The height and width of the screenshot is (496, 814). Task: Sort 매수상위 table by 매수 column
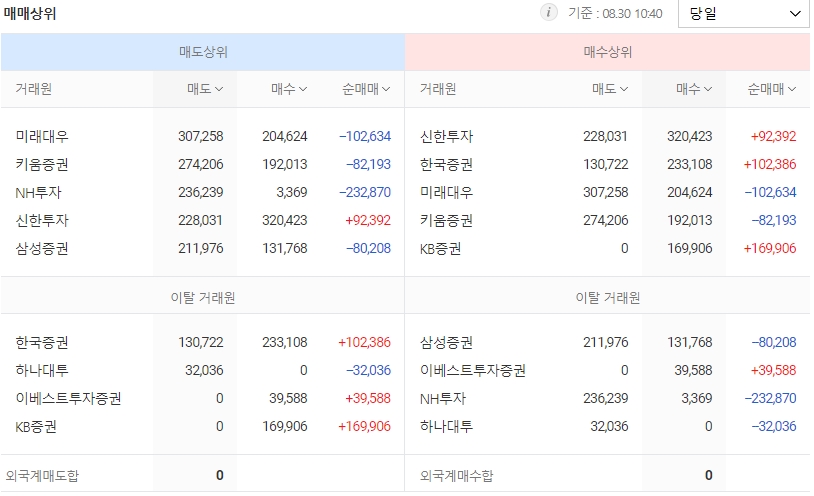click(x=694, y=89)
